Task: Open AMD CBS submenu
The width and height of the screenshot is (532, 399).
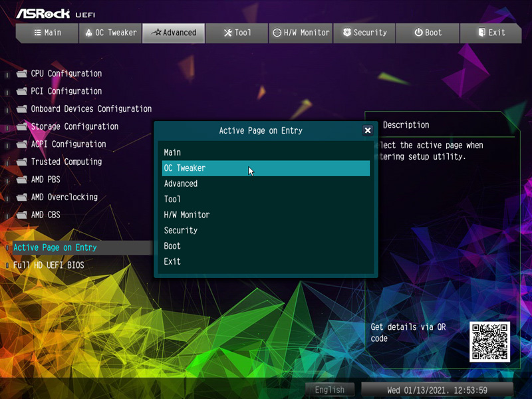Action: 45,215
